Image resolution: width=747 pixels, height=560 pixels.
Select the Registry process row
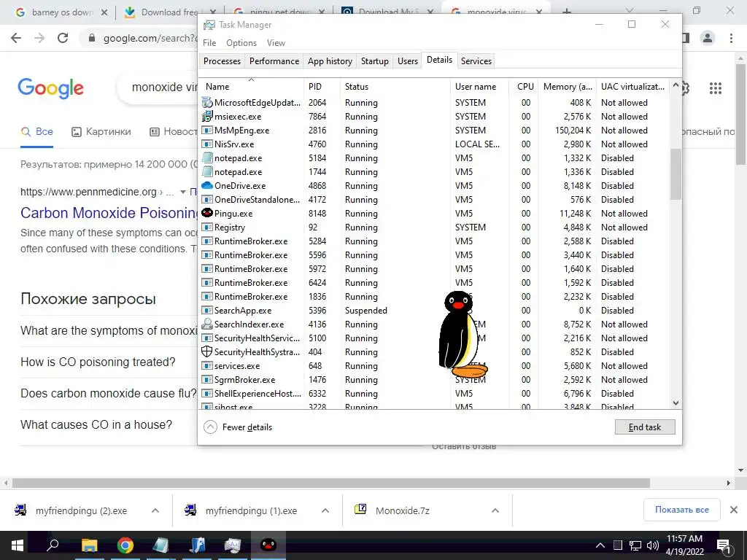435,227
